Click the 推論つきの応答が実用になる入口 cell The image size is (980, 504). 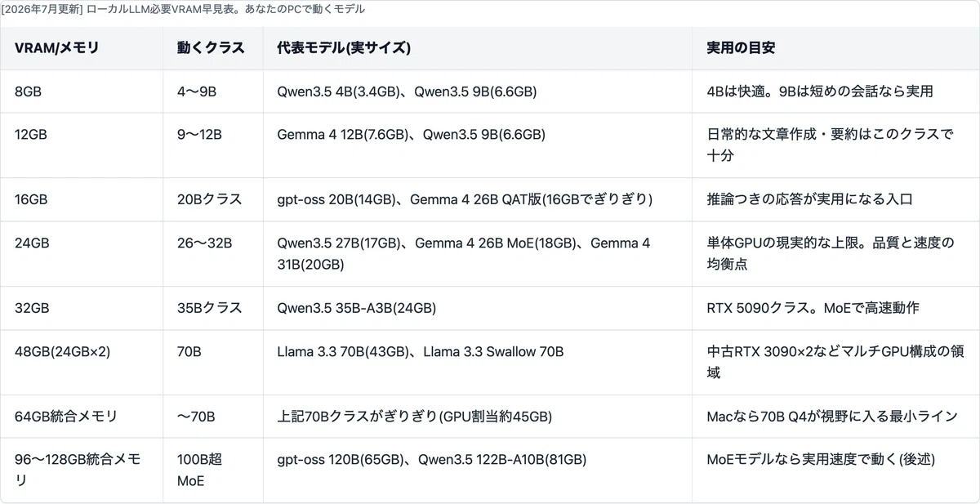[835, 199]
